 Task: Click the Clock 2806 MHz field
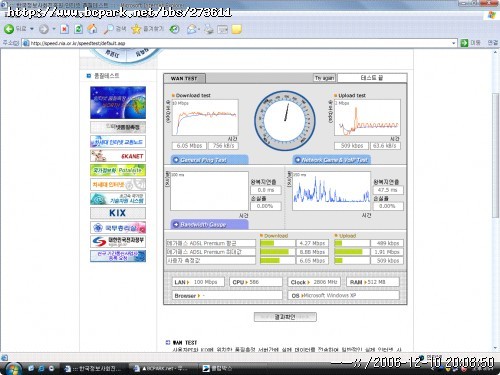click(314, 282)
